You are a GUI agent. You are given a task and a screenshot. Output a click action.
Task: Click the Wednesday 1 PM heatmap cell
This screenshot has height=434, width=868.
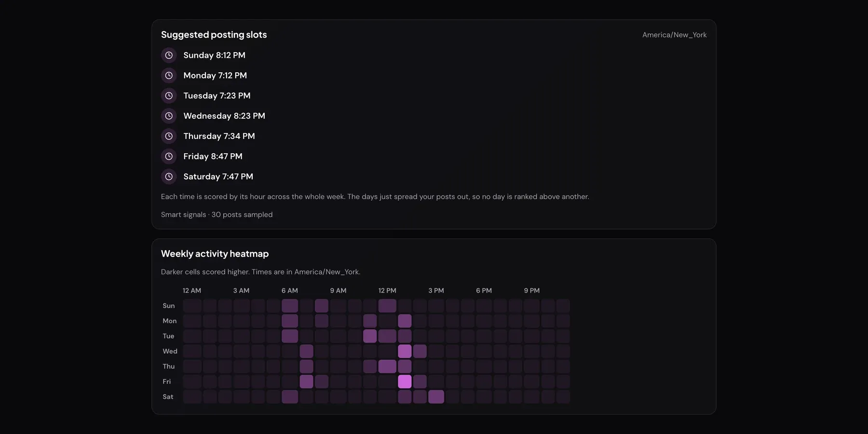click(405, 351)
